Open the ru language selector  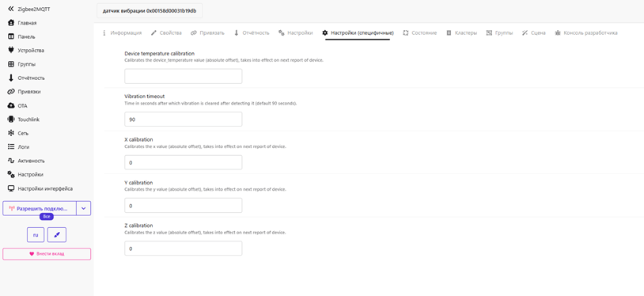36,235
